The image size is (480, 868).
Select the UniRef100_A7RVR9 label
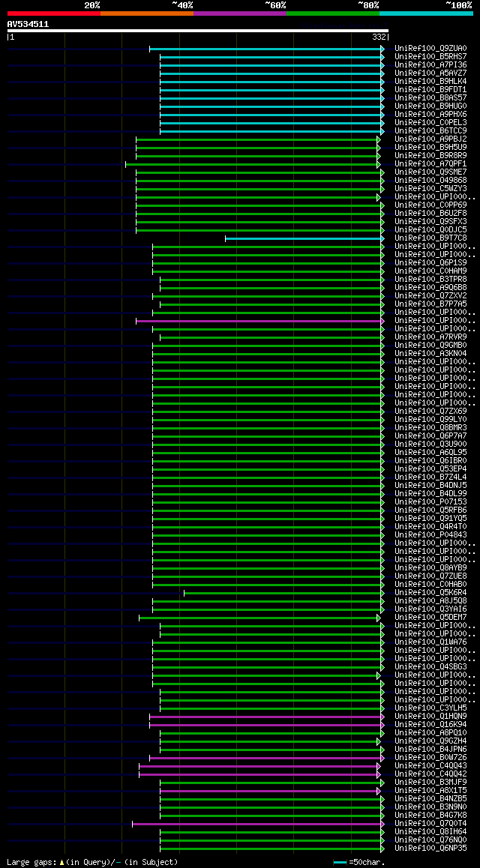tap(430, 337)
